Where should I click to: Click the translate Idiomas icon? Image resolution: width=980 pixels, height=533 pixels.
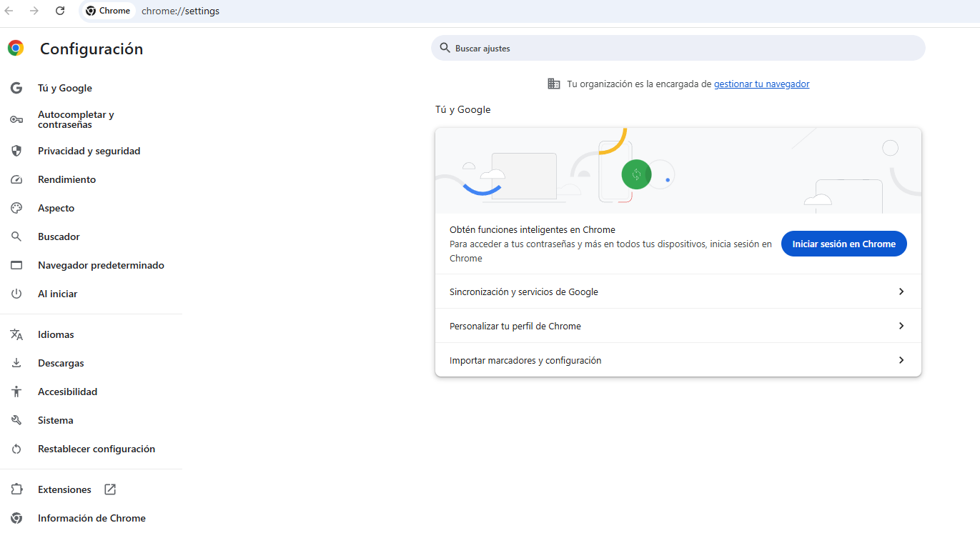pos(16,334)
